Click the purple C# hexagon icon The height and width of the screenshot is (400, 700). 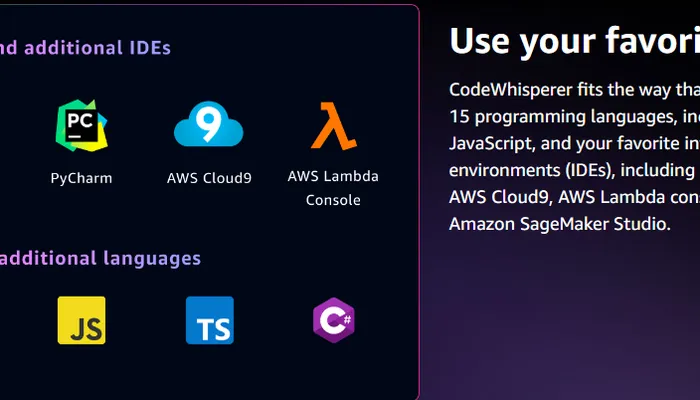coord(333,320)
